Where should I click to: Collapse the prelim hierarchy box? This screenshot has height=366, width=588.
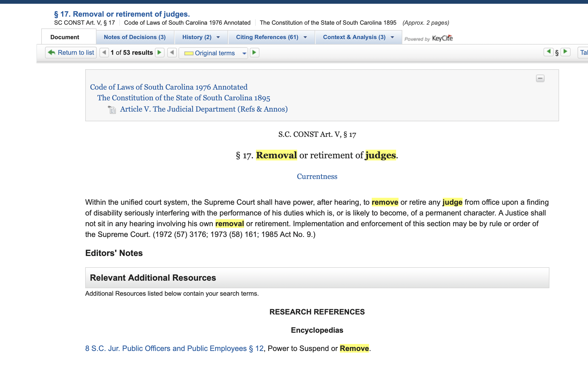point(540,78)
